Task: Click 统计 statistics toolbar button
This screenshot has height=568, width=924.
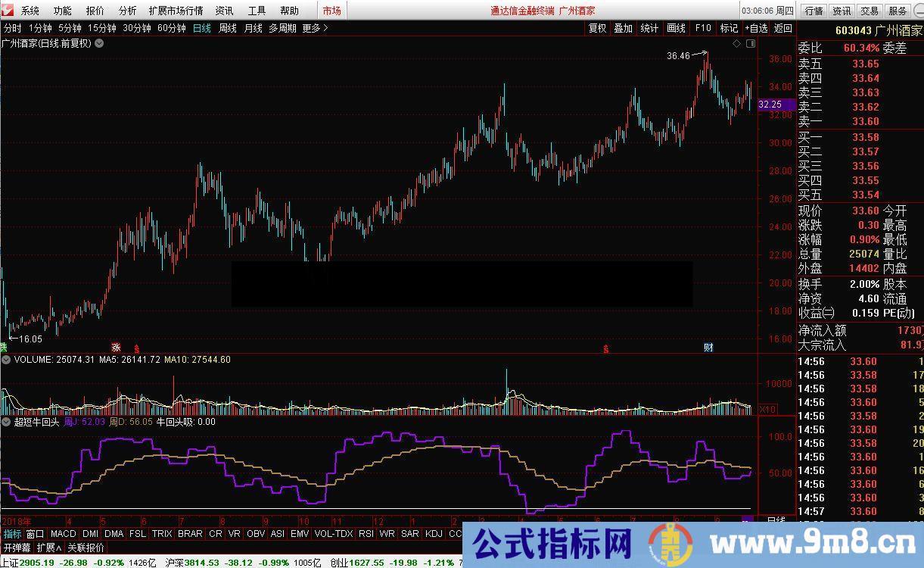Action: 649,28
